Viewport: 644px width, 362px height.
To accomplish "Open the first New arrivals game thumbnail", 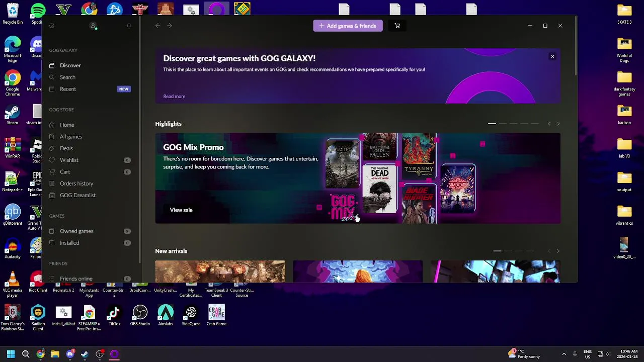I will pos(220,271).
